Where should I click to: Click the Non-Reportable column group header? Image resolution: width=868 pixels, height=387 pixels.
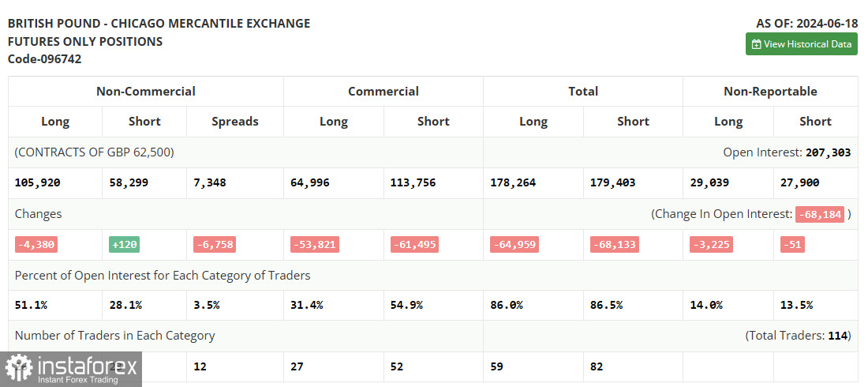click(770, 92)
